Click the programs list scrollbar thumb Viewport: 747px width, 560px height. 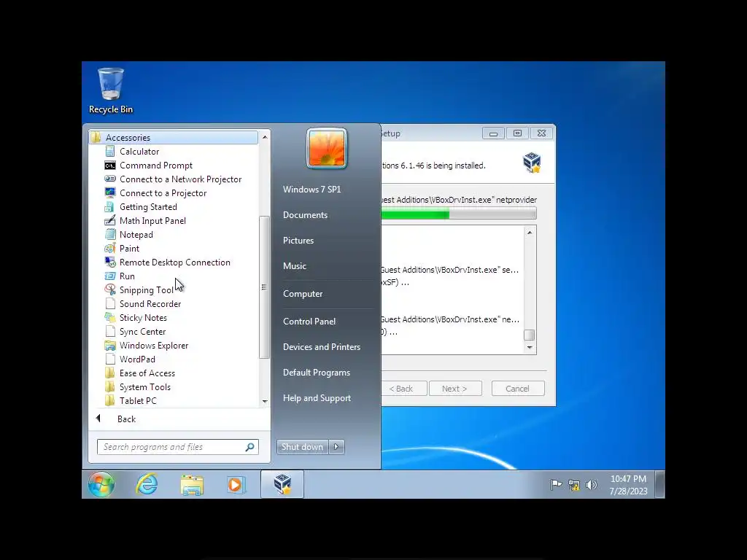pyautogui.click(x=263, y=287)
